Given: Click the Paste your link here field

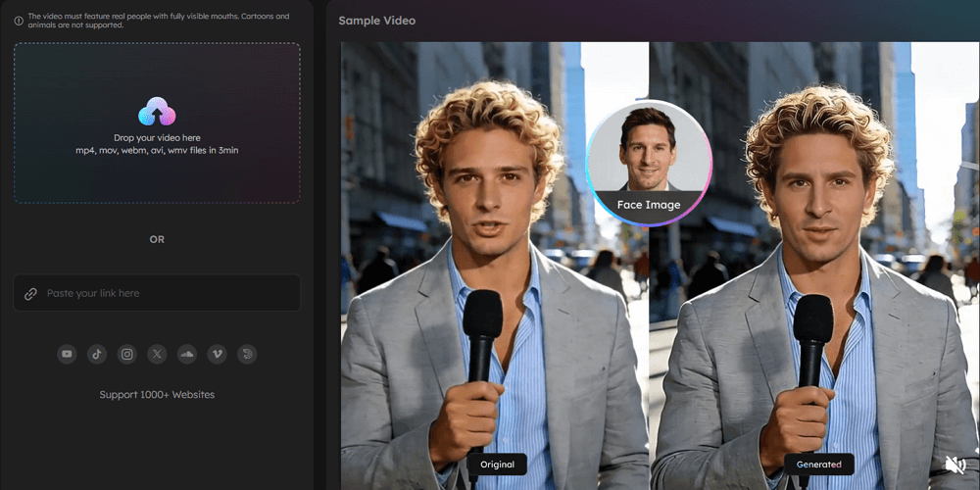Looking at the screenshot, I should pyautogui.click(x=167, y=293).
